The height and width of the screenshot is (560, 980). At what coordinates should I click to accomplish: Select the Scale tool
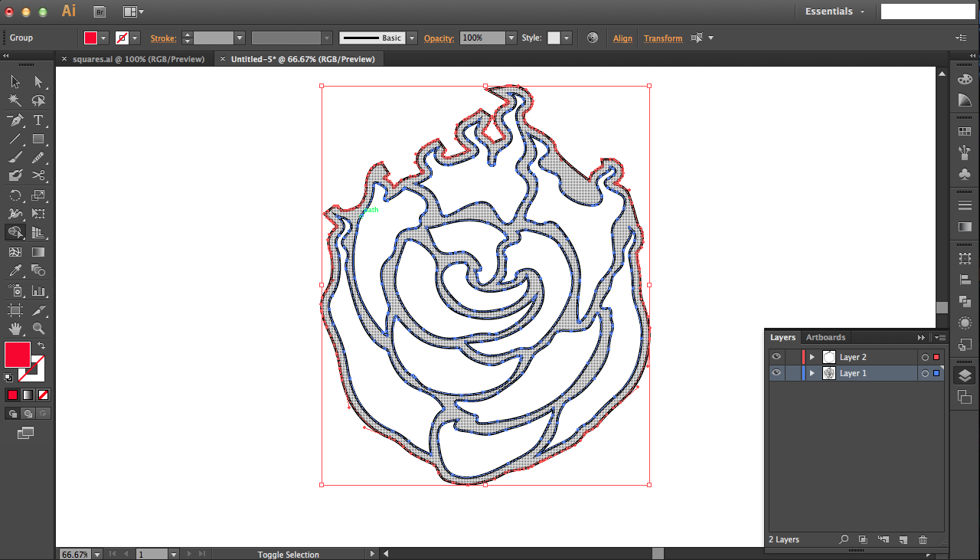point(38,195)
